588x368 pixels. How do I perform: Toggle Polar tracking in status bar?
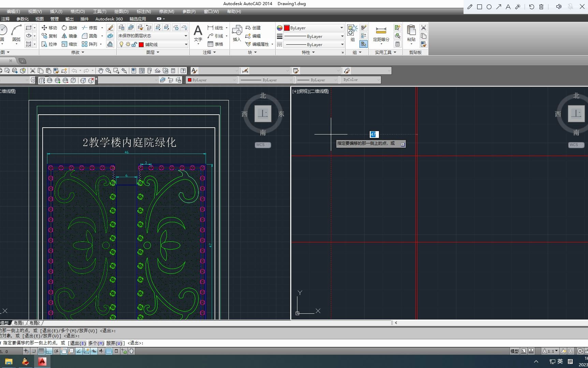[56, 351]
